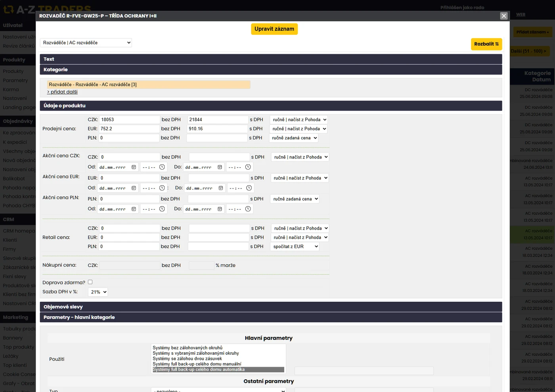Click the CZK Prodejní cena bez DPH field
Image resolution: width=555 pixels, height=392 pixels.
tap(129, 120)
